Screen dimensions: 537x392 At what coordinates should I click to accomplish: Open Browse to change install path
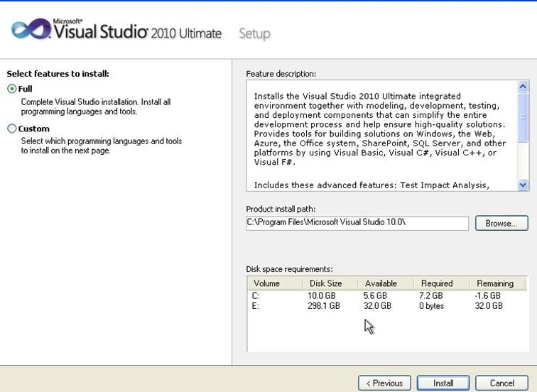(x=501, y=223)
